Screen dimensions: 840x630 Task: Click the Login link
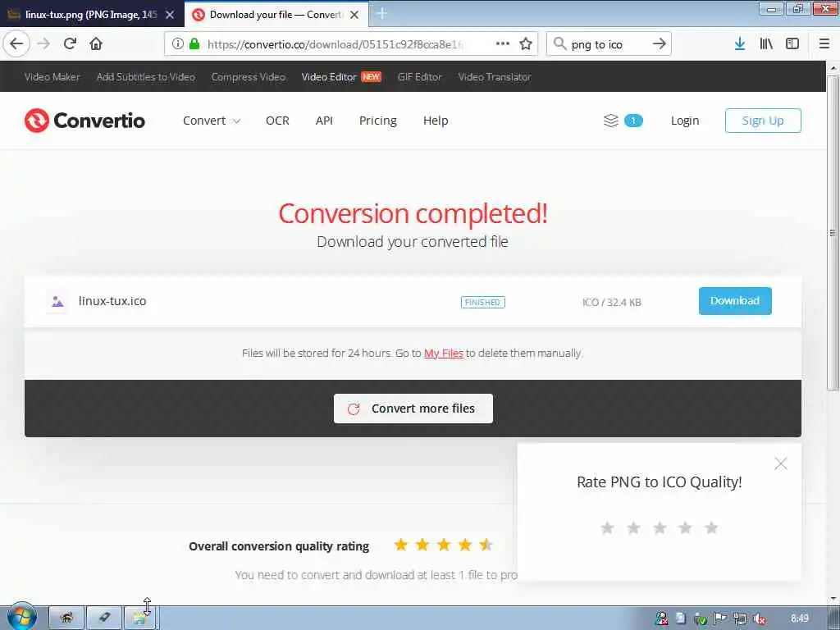(685, 121)
